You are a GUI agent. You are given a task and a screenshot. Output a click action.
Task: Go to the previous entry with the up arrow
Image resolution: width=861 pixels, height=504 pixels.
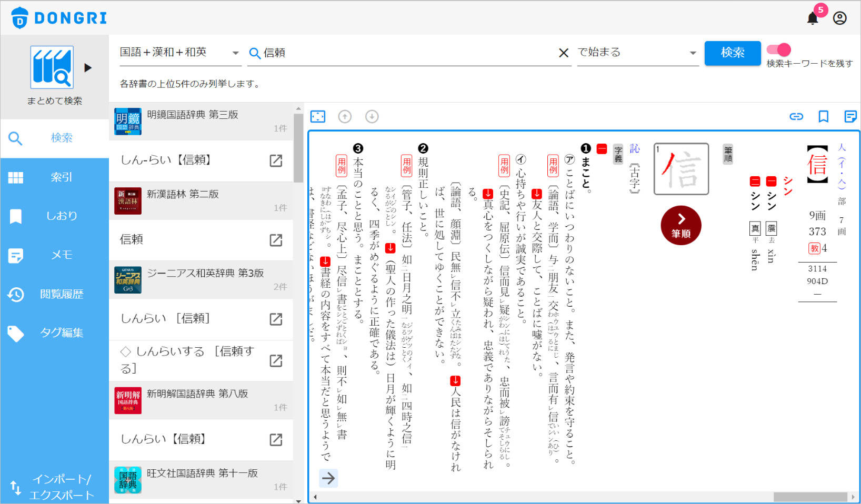[x=345, y=116]
